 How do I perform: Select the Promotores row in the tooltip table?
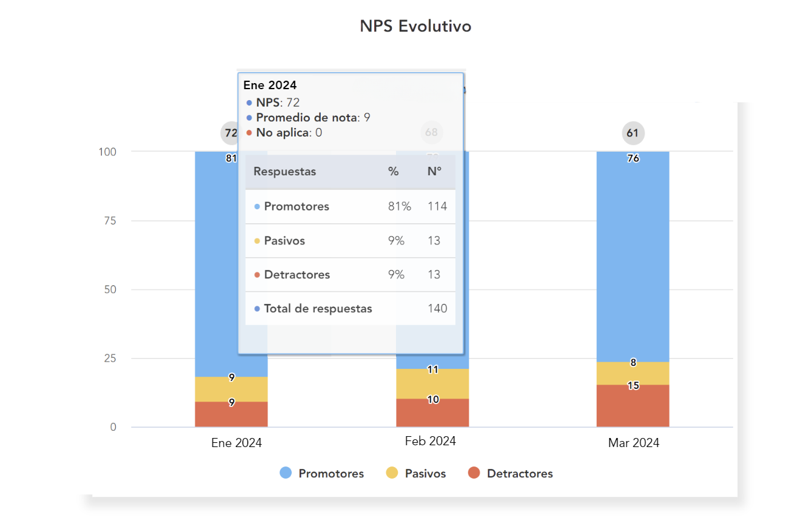click(x=350, y=206)
